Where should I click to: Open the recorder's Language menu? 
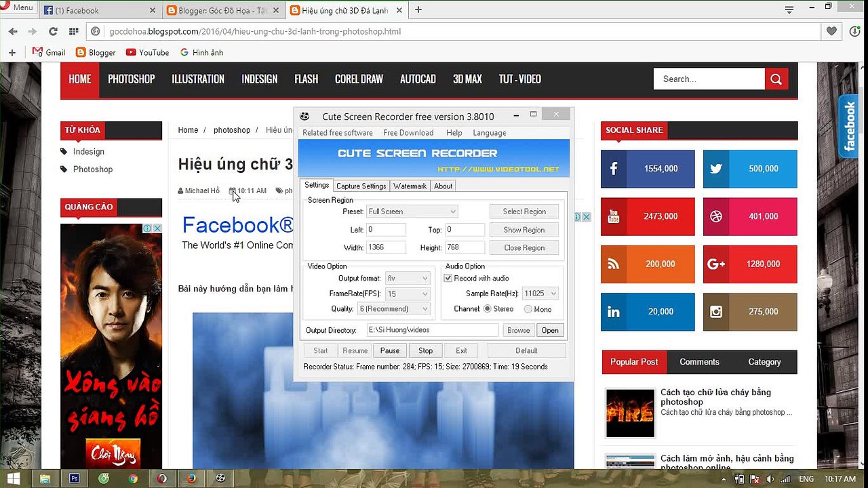(490, 133)
